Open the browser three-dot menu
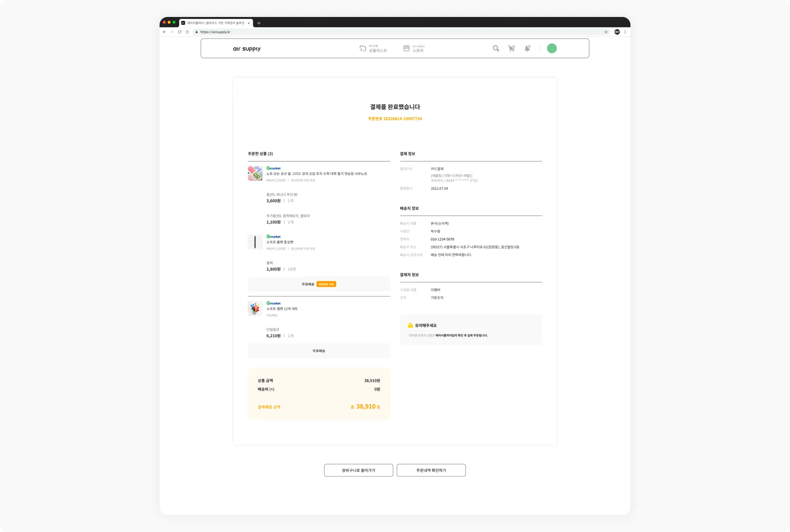Screen dimensions: 790x532 [625, 32]
